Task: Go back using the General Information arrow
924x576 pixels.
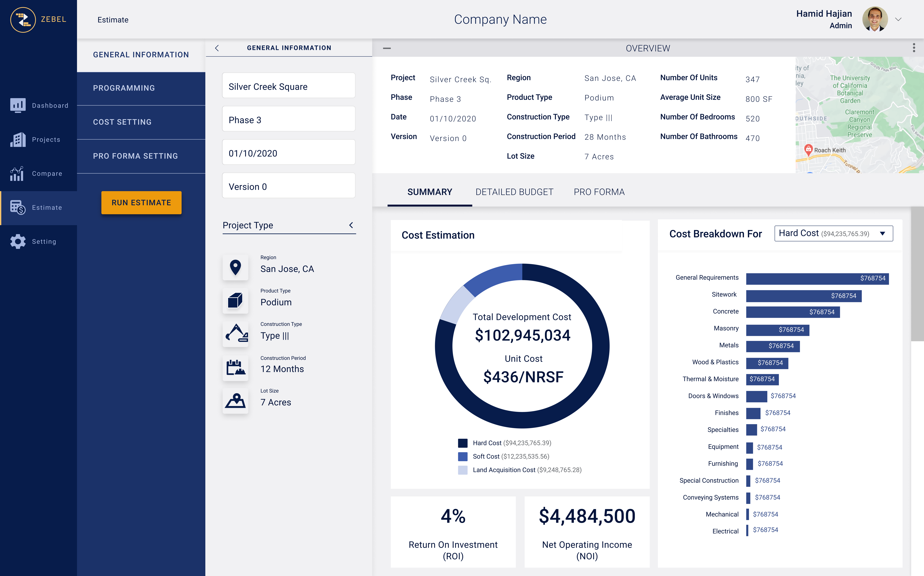Action: 217,48
